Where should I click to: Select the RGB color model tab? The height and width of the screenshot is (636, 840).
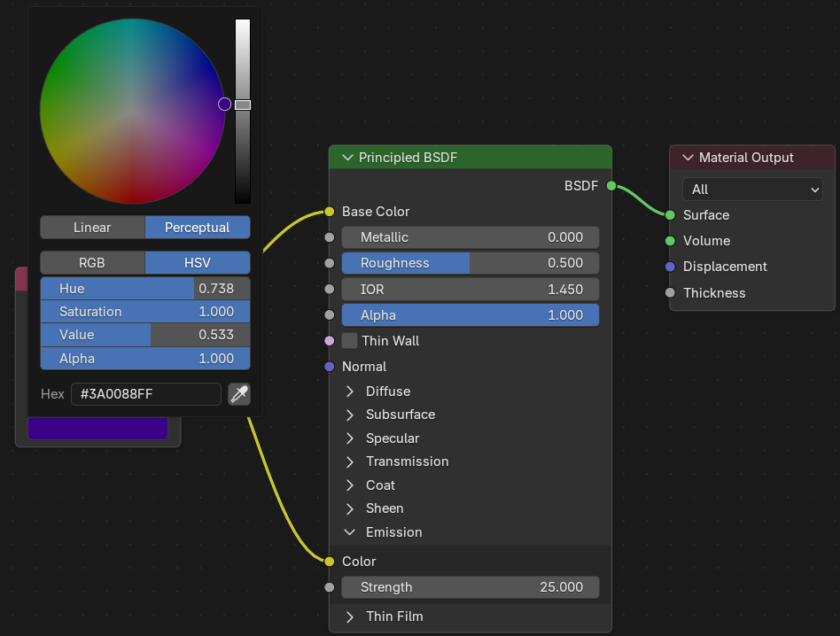[92, 263]
